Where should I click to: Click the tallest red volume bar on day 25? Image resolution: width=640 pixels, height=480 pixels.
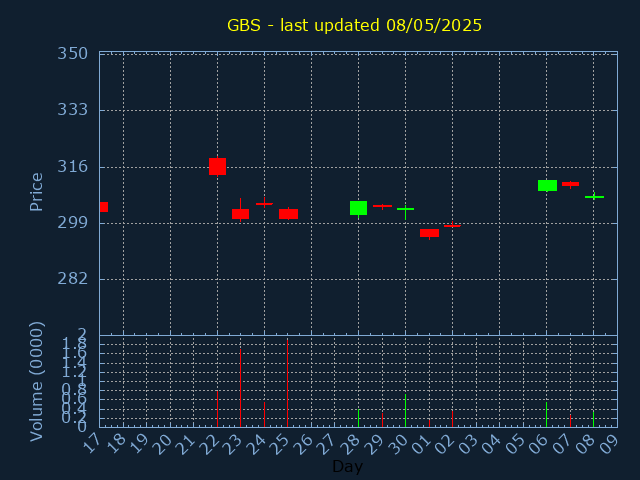point(287,383)
